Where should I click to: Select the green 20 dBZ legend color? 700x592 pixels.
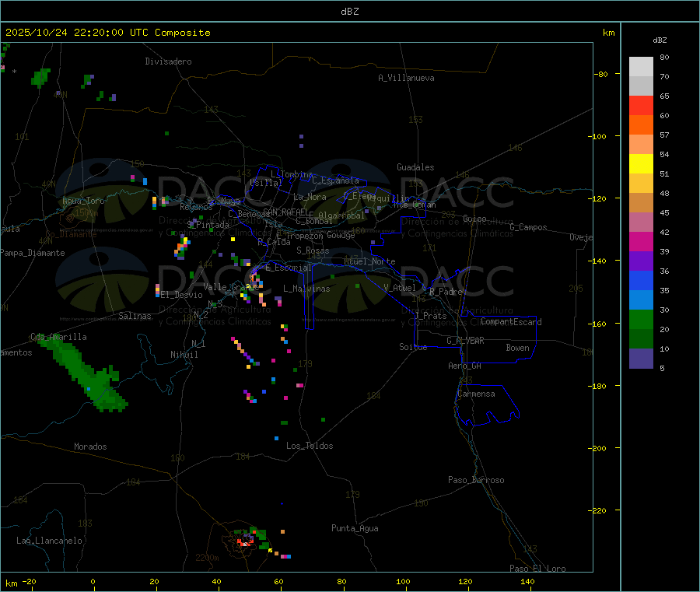[x=641, y=319]
